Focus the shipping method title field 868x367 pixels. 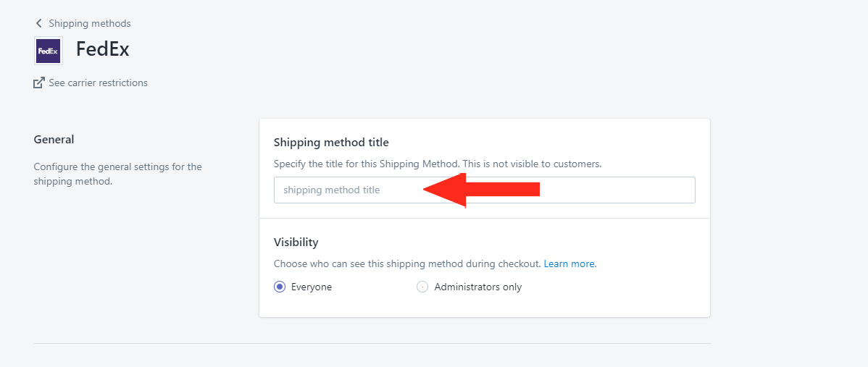[x=485, y=190]
